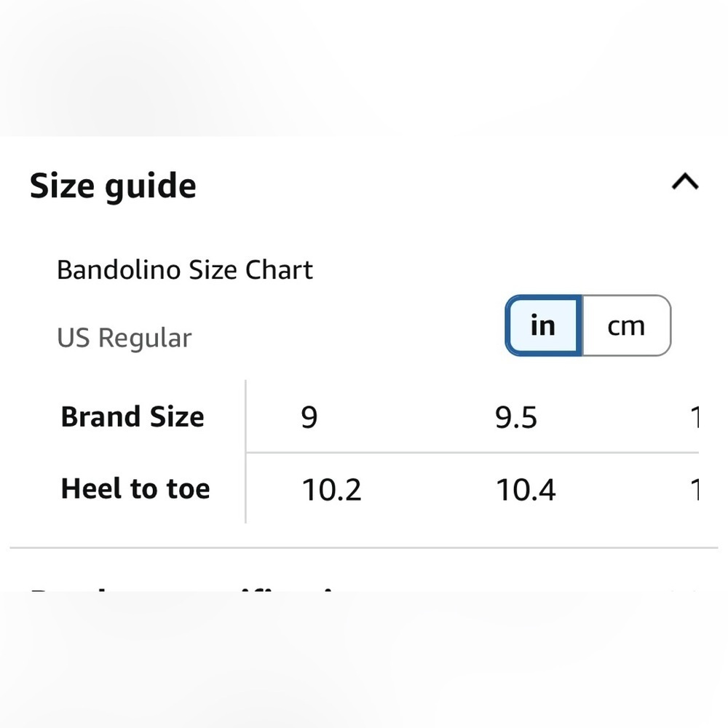This screenshot has width=728, height=728.
Task: Click the vertical divider beside Brand Size
Action: pyautogui.click(x=245, y=451)
